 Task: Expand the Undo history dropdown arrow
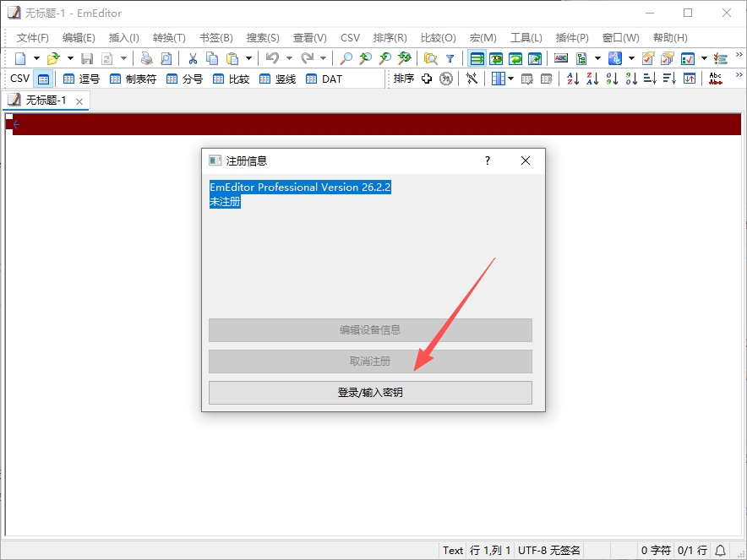[x=289, y=58]
